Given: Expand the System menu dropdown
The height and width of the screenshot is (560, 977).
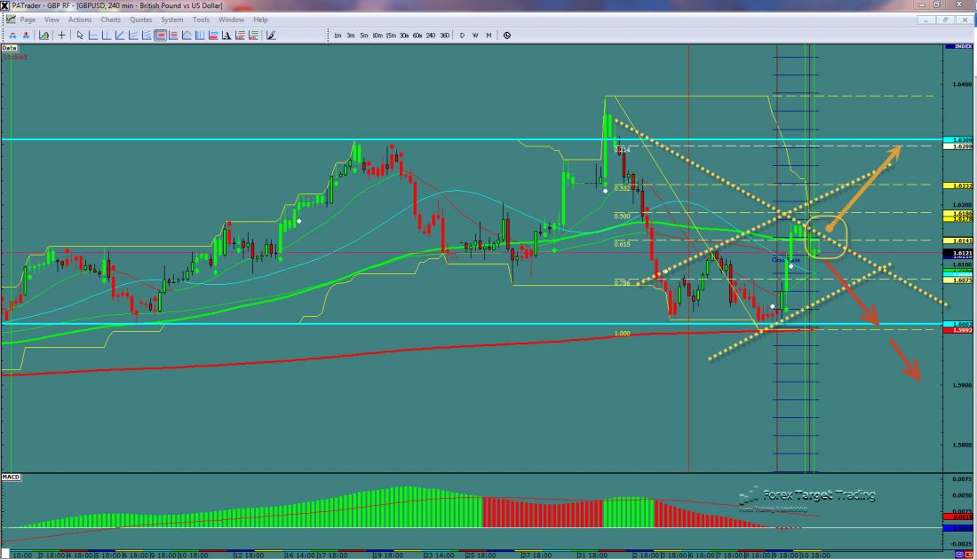Looking at the screenshot, I should pos(171,20).
